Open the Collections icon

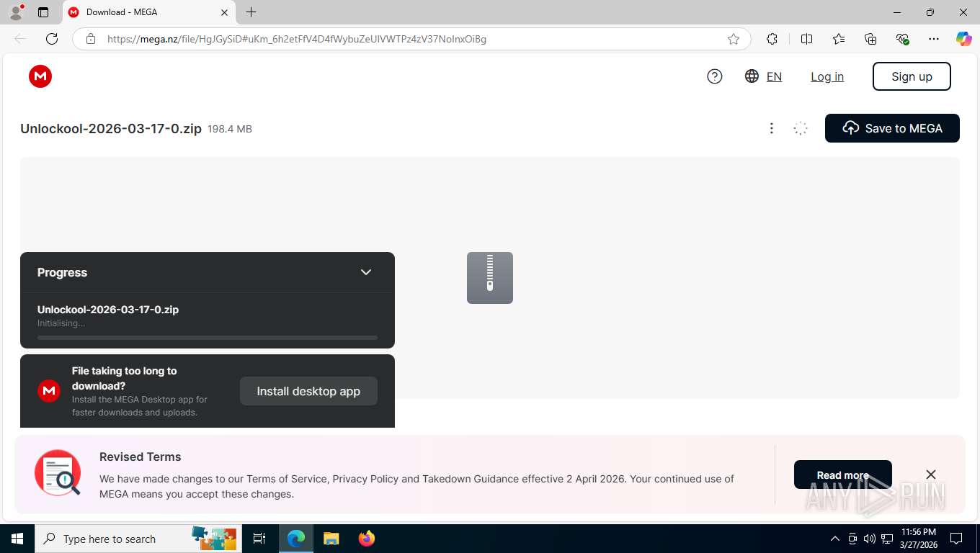pyautogui.click(x=870, y=39)
